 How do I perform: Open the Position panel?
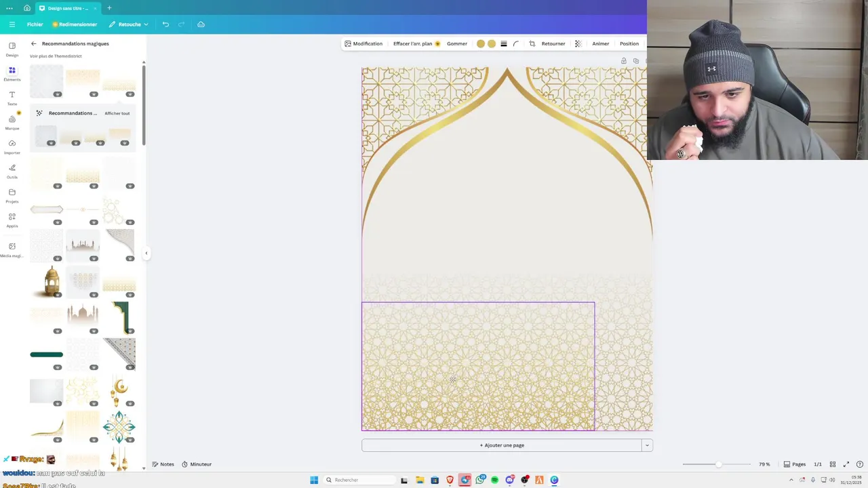point(629,43)
